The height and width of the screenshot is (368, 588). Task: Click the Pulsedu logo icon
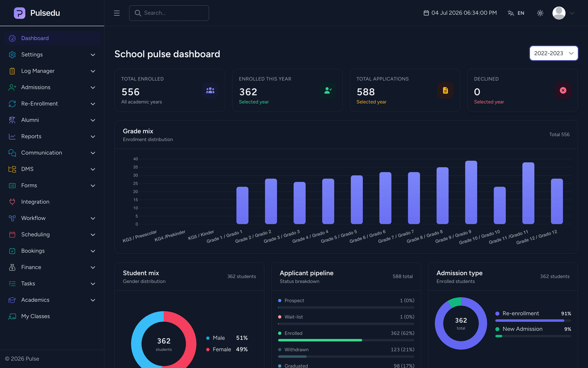click(19, 13)
